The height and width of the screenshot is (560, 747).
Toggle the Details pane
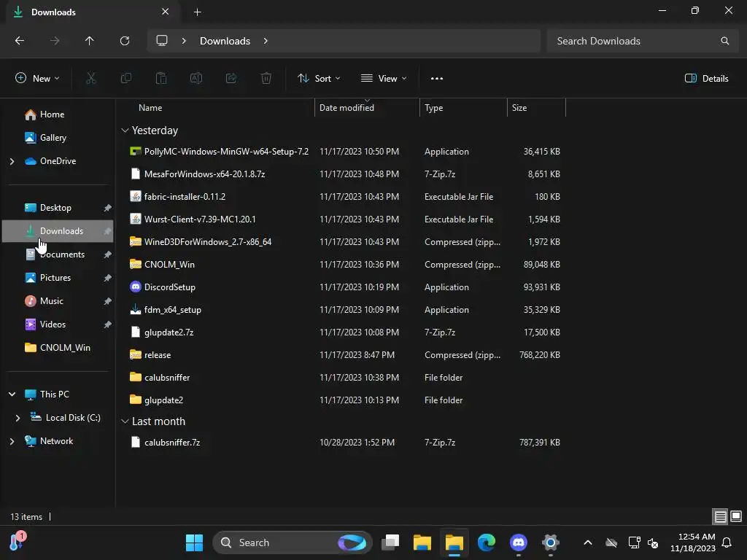(706, 79)
